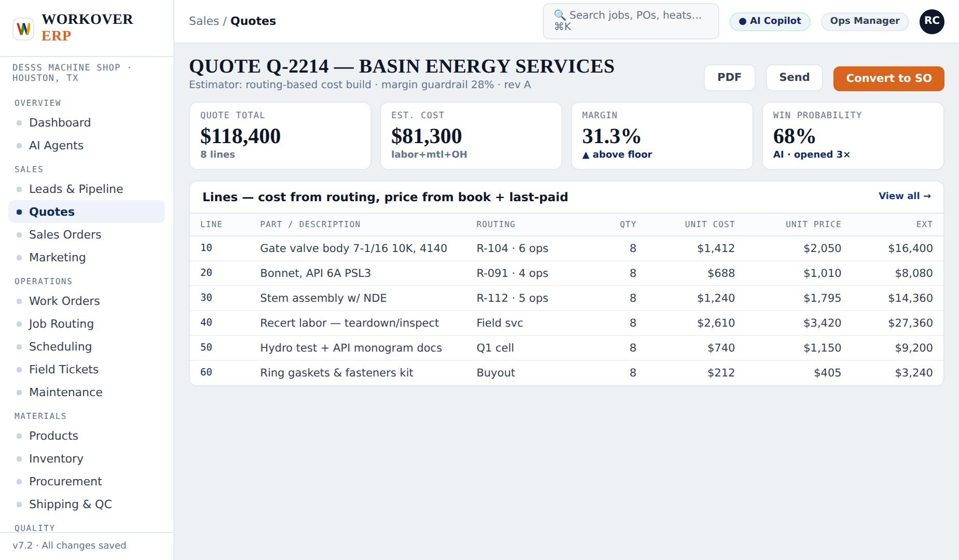
Task: Open the RC user avatar
Action: pyautogui.click(x=931, y=21)
